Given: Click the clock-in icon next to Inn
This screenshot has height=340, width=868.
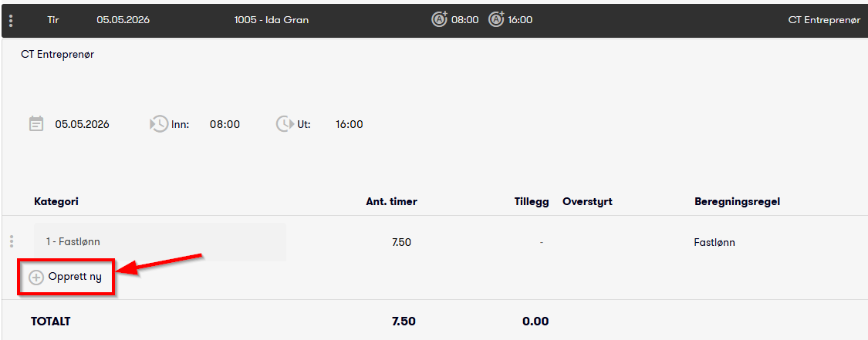Looking at the screenshot, I should pyautogui.click(x=158, y=124).
